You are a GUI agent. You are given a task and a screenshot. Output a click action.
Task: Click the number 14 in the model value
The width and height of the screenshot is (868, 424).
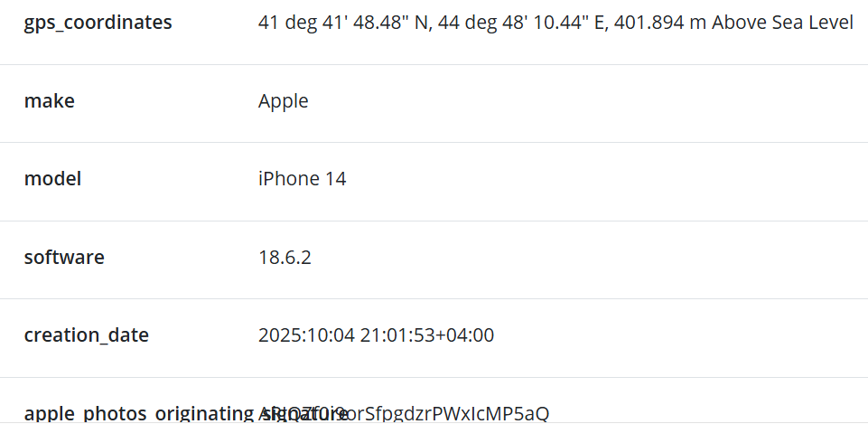(x=336, y=179)
